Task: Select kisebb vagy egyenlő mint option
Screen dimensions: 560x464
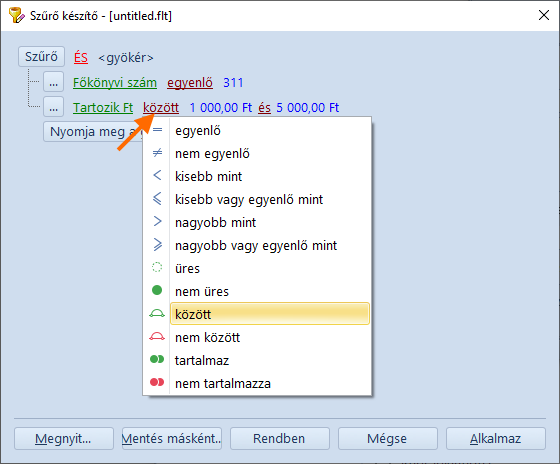Action: [249, 199]
